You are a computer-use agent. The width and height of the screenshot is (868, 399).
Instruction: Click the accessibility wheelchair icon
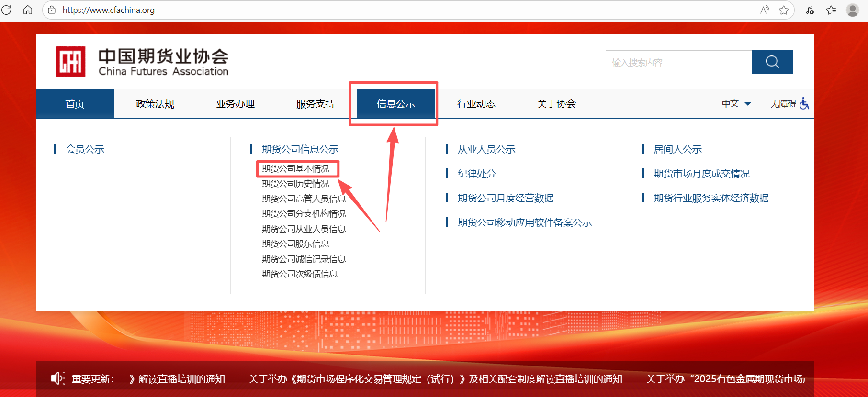point(804,103)
